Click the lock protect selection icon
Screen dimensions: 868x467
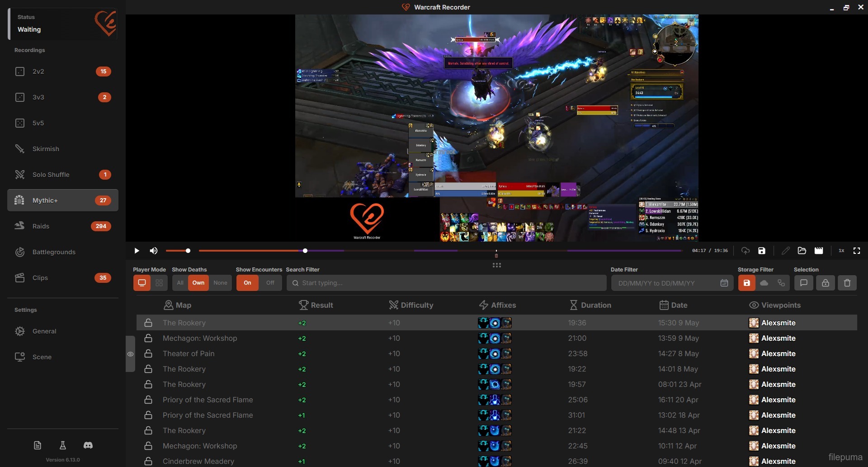point(826,283)
